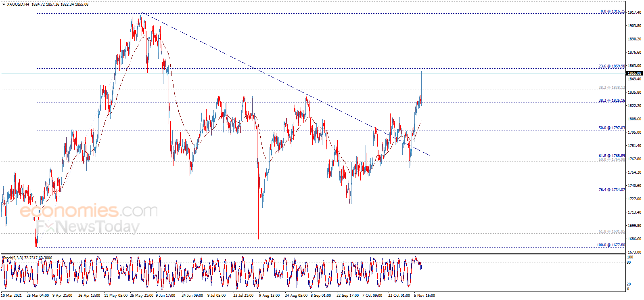Click the XAUUSD,H4 symbol title

(18, 4)
